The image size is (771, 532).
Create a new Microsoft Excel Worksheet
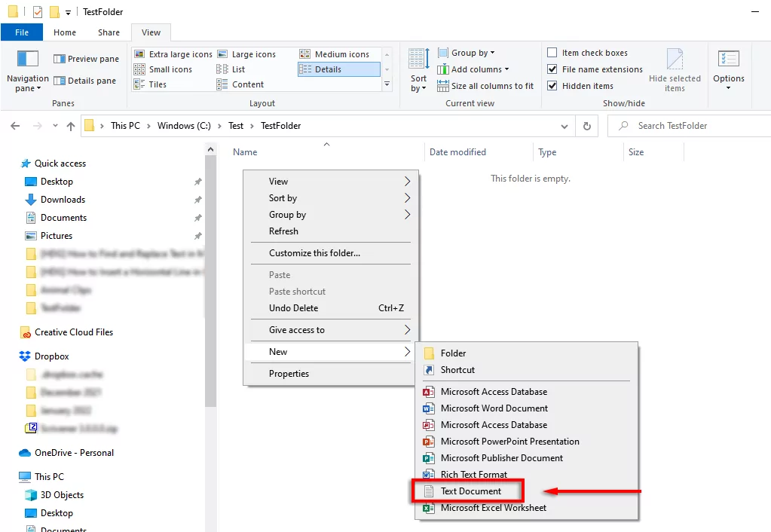[527, 508]
